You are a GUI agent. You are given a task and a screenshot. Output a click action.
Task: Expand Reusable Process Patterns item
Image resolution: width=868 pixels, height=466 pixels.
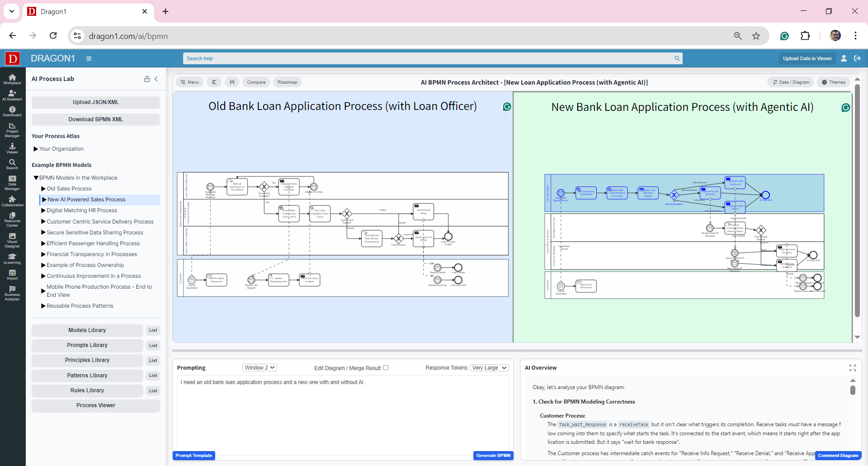point(43,306)
